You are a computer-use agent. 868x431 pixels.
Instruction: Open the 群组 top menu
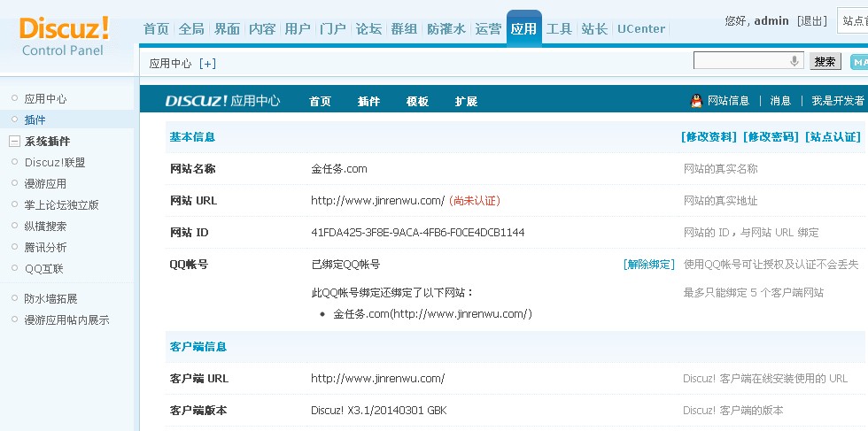(404, 29)
